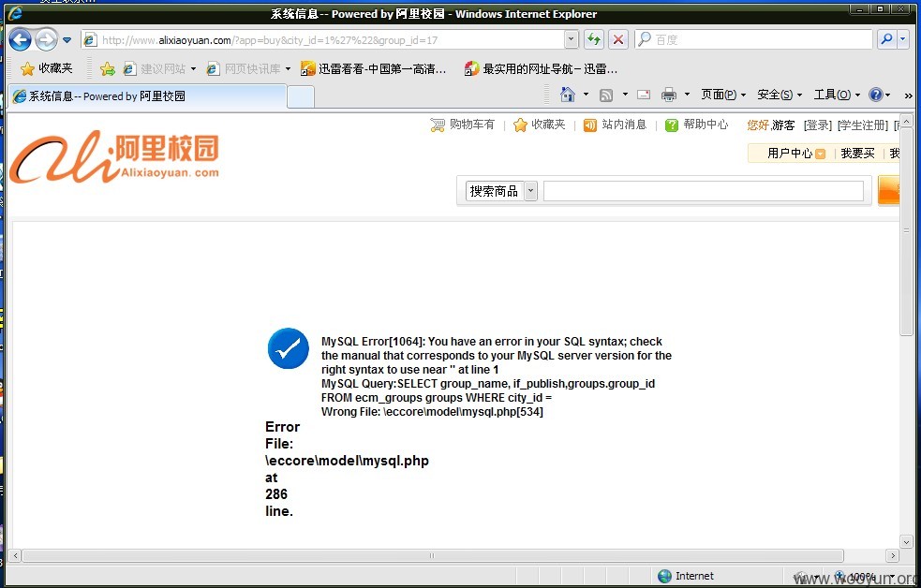
Task: Open 建议网站 suggested sites link
Action: point(155,68)
